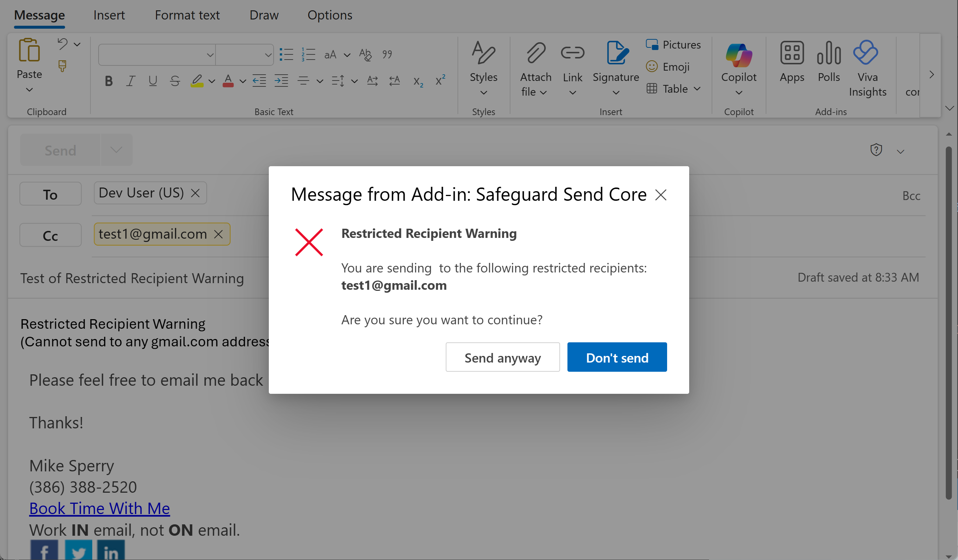Viewport: 958px width, 560px height.
Task: Insert a bulleted list
Action: pyautogui.click(x=286, y=54)
